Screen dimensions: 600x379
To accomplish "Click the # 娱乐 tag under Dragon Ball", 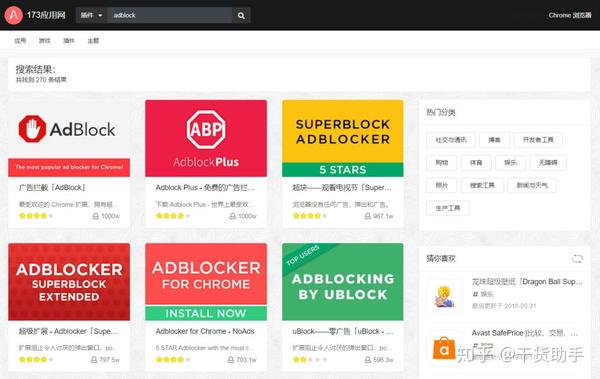I will (x=483, y=294).
